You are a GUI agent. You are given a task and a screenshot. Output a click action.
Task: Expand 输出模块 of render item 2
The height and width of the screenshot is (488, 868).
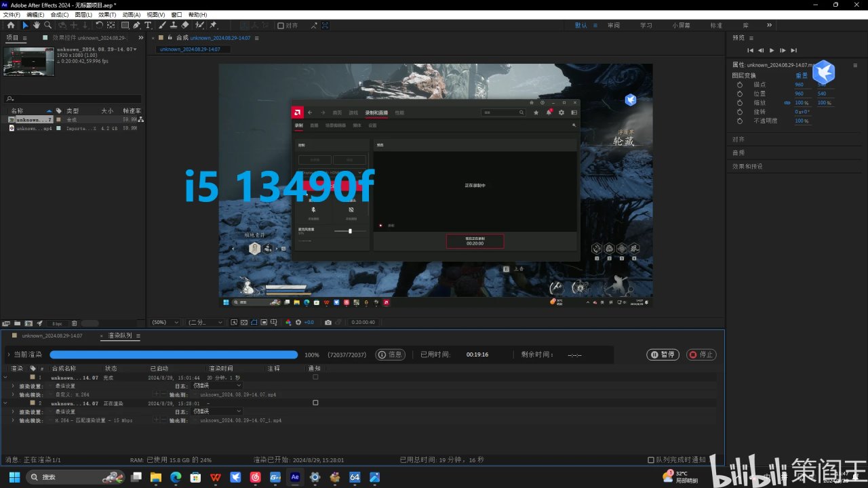coord(13,420)
